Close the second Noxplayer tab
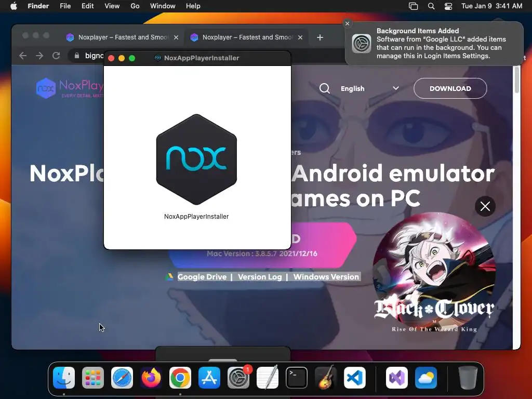Screen dimensions: 532x399 (300, 37)
